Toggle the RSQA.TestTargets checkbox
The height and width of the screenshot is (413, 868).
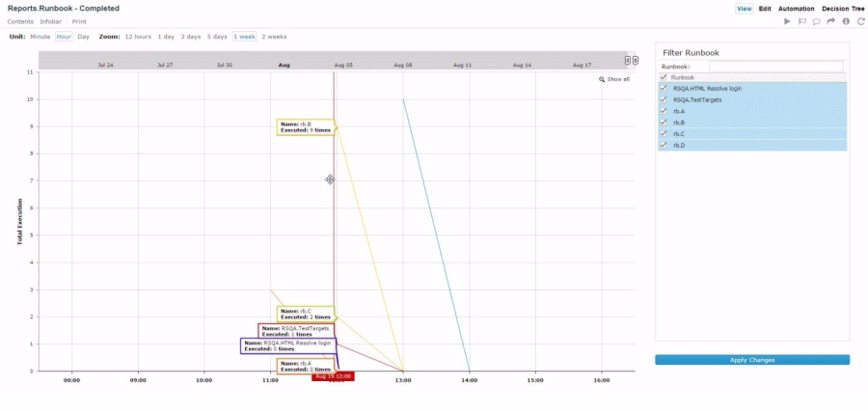click(x=664, y=99)
